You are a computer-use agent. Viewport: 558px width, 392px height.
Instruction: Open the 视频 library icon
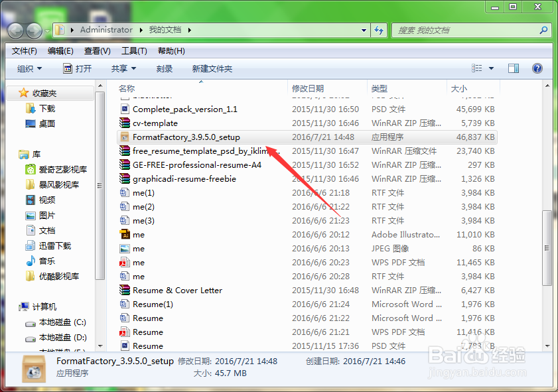pos(31,200)
